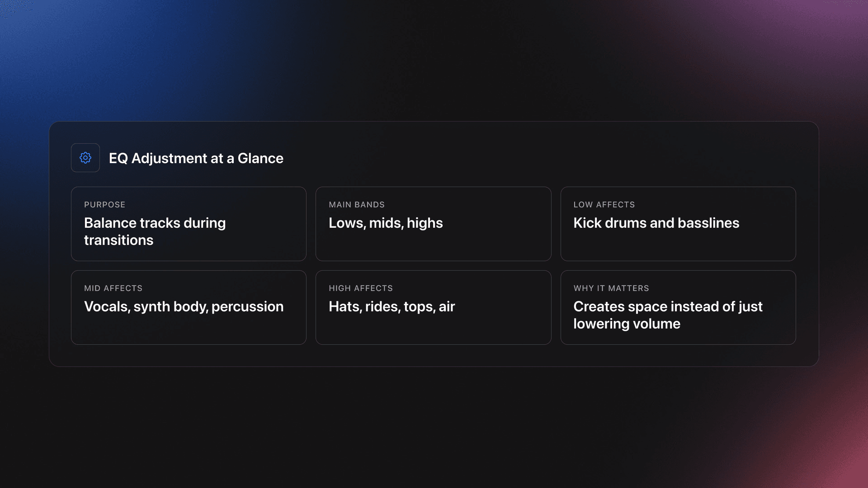Screen dimensions: 868x488
Task: Click Hats, rides, tops, air text
Action: (x=392, y=306)
